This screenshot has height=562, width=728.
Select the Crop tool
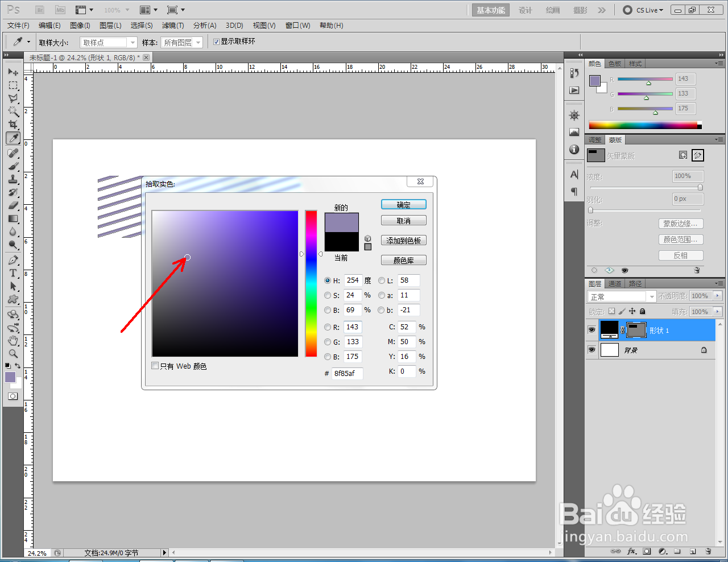coord(13,125)
